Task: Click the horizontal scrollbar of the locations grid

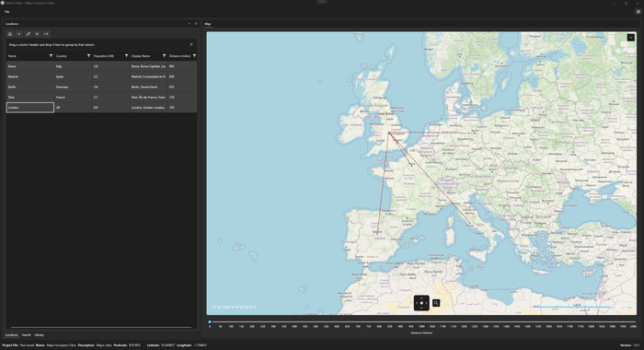Action: pyautogui.click(x=101, y=327)
